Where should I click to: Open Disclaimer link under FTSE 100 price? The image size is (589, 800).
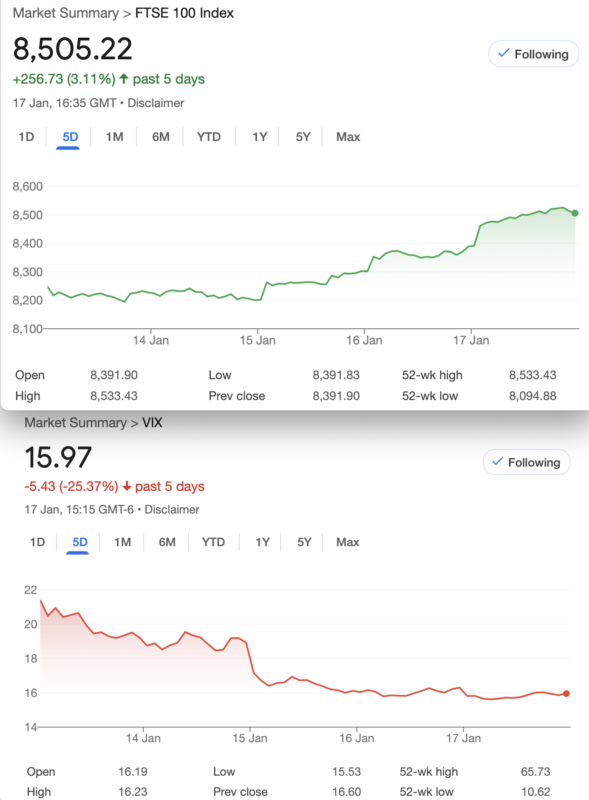pyautogui.click(x=156, y=103)
